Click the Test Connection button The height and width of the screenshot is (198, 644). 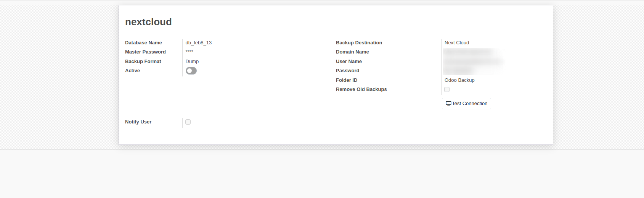466,104
